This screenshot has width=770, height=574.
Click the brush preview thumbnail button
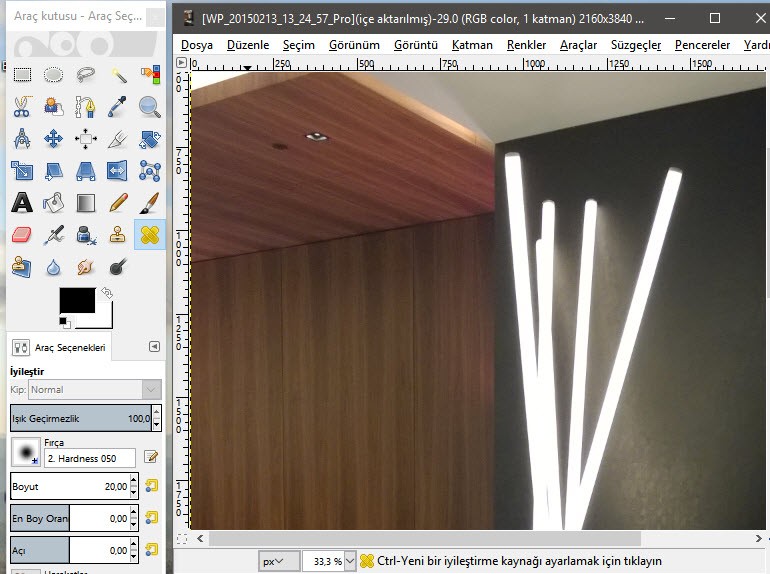25,455
